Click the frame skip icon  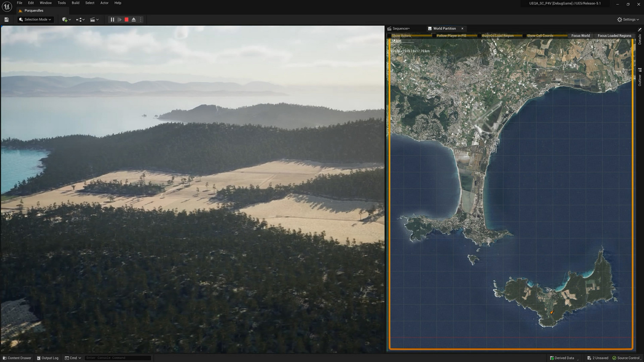120,20
